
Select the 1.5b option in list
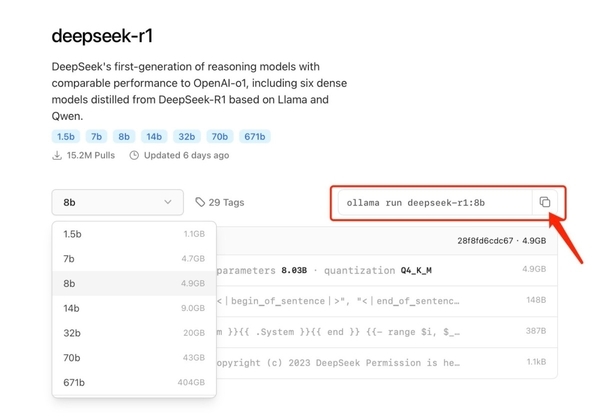pos(133,233)
